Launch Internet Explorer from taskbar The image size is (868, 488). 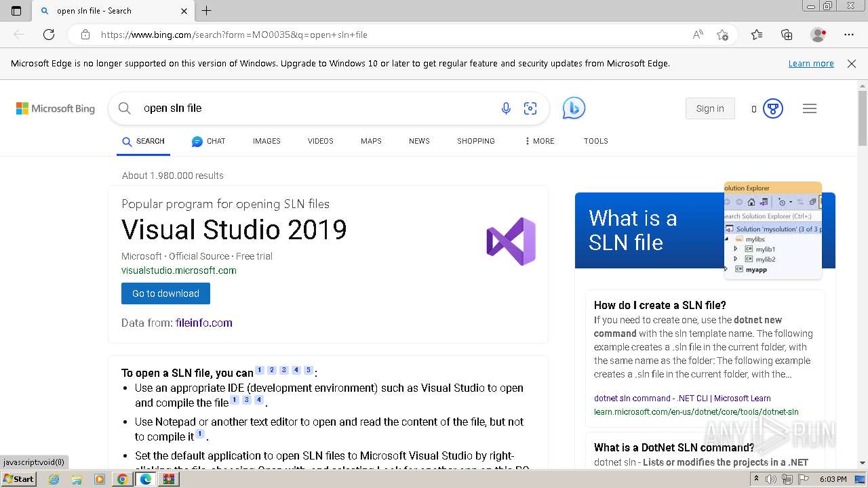point(54,479)
